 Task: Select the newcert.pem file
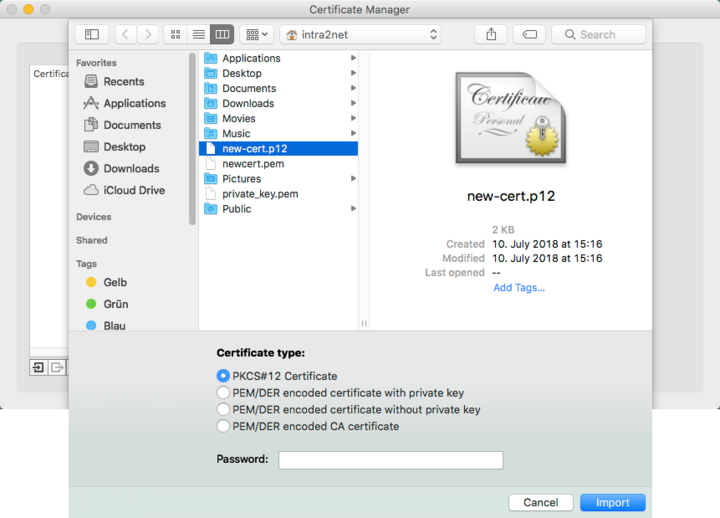coord(278,164)
